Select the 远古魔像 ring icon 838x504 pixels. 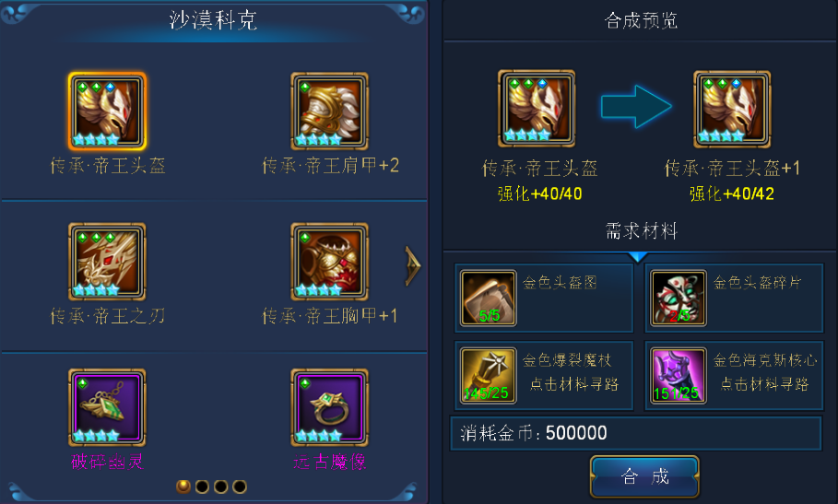pos(330,407)
